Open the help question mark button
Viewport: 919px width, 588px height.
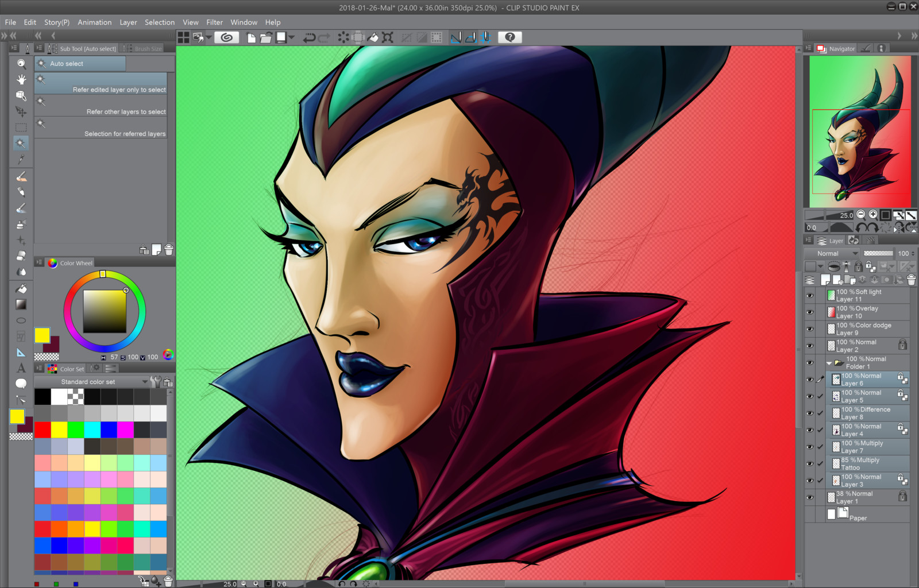(x=510, y=37)
